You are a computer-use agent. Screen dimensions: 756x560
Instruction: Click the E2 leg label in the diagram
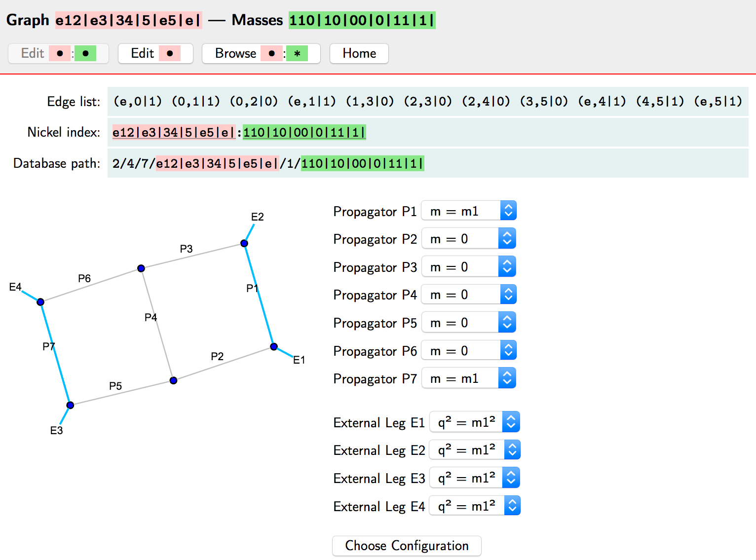point(258,217)
